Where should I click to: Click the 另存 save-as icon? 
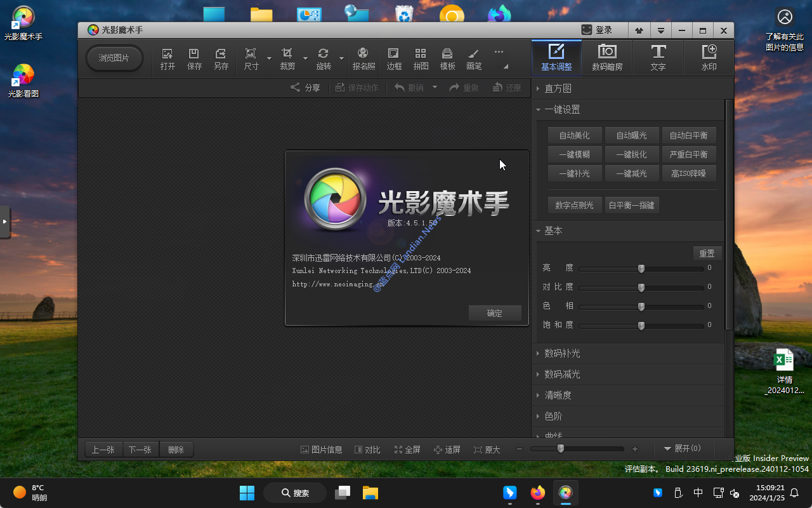point(221,59)
